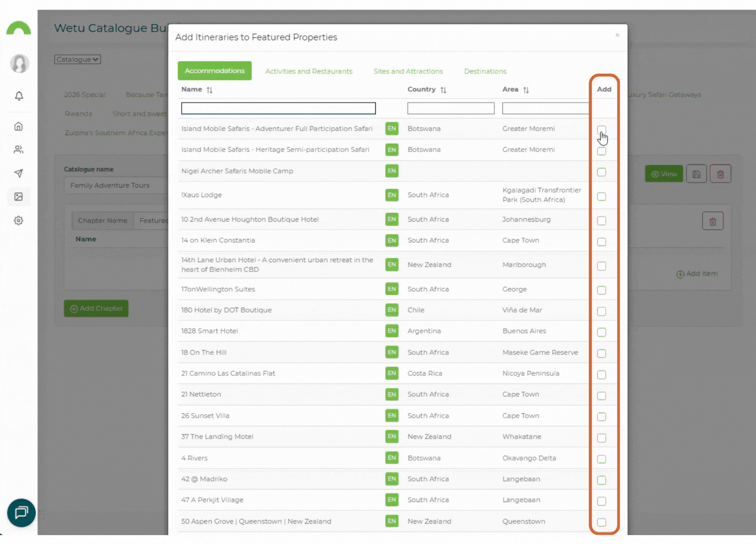The width and height of the screenshot is (756, 544).
Task: Save the catalogue with the disk icon
Action: (x=697, y=173)
